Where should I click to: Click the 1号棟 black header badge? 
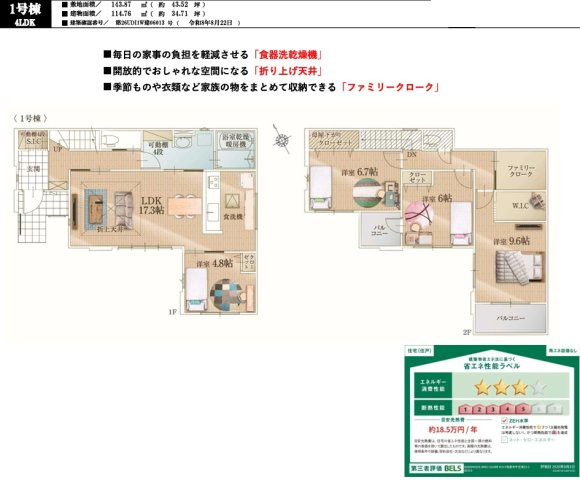[25, 14]
